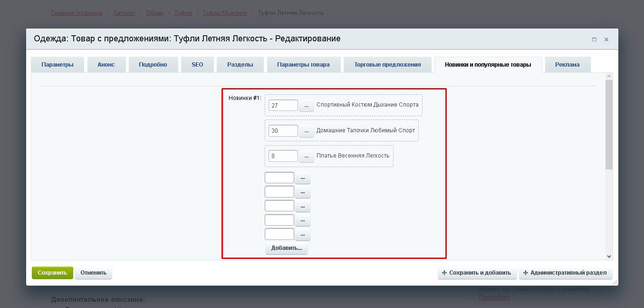Viewport: 644px width, 308px height.
Task: Open the Анонс tab
Action: (106, 65)
